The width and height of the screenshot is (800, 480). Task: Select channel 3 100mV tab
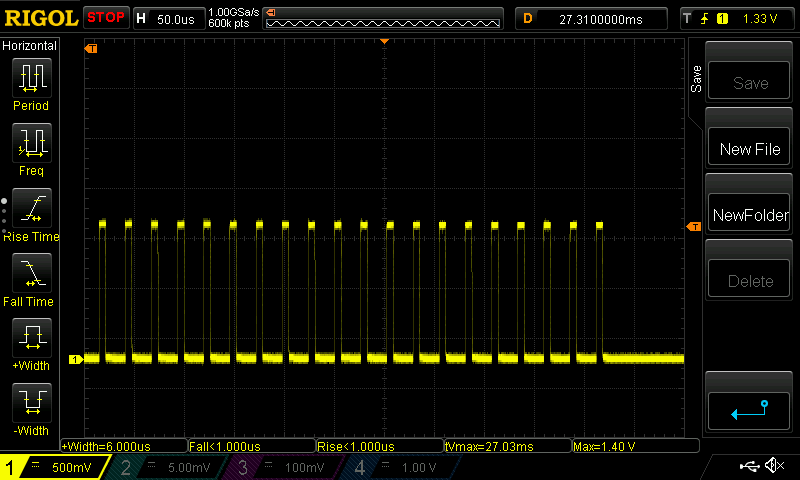[x=281, y=467]
